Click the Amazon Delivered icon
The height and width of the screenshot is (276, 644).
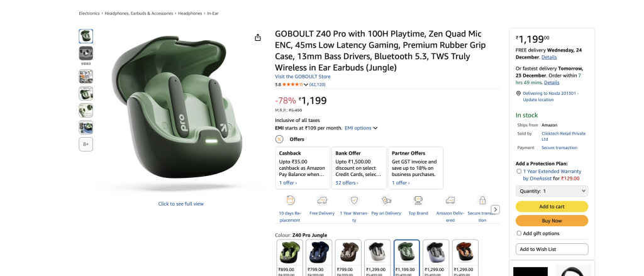pyautogui.click(x=450, y=201)
